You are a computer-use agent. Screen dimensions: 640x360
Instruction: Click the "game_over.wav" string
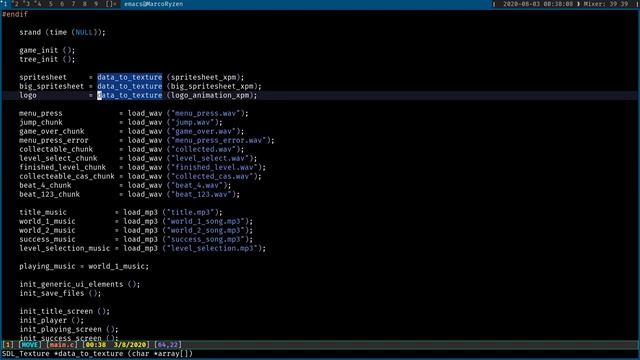point(204,131)
